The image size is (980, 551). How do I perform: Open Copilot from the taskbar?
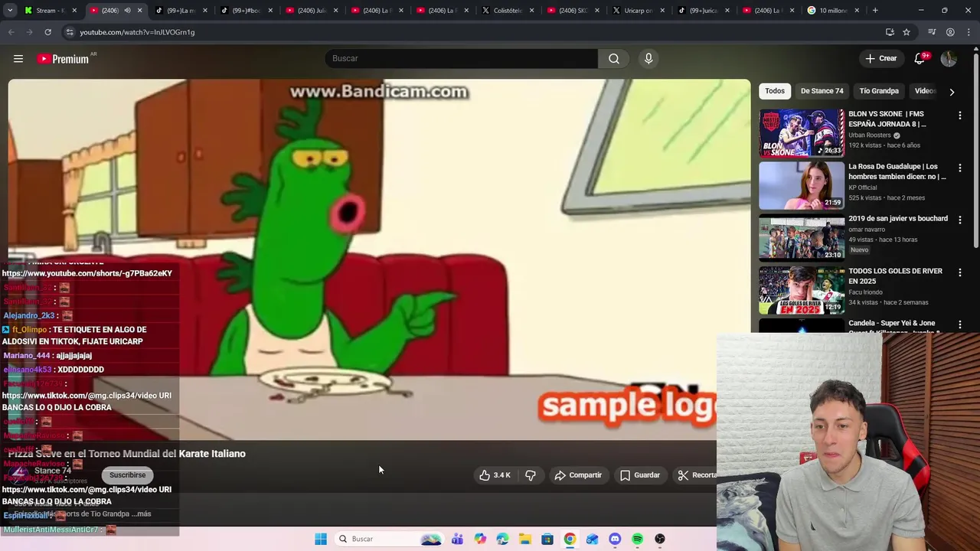(480, 539)
